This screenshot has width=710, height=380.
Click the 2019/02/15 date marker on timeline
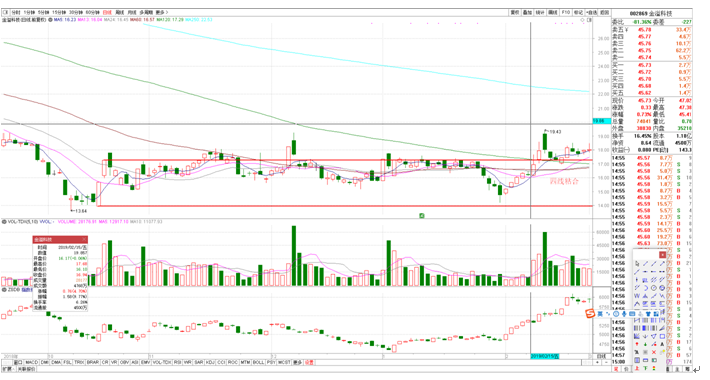click(x=545, y=356)
